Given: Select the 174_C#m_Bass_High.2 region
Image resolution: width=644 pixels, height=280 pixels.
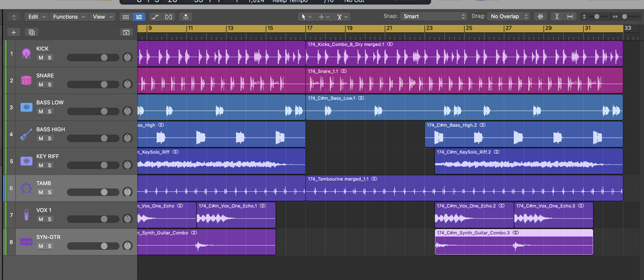Looking at the screenshot, I should coord(524,134).
